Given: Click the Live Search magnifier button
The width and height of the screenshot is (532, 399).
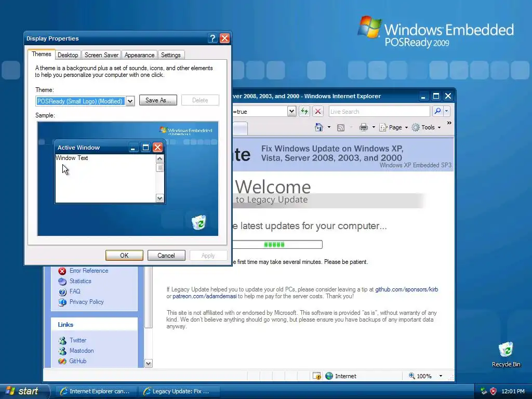Looking at the screenshot, I should coord(437,111).
